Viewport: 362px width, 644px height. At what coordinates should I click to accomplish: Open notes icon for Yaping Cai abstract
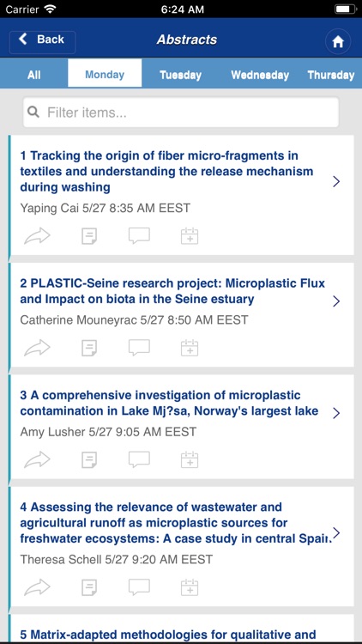(x=89, y=236)
